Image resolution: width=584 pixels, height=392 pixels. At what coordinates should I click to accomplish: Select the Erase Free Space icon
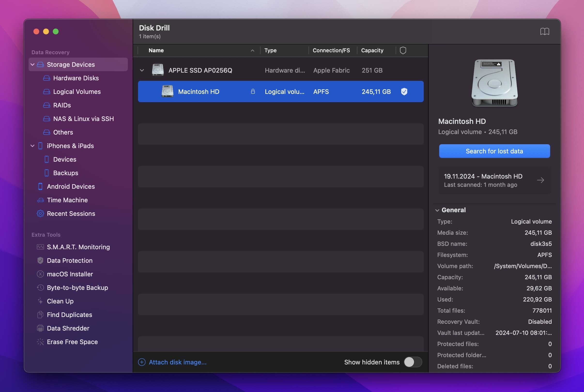click(40, 342)
